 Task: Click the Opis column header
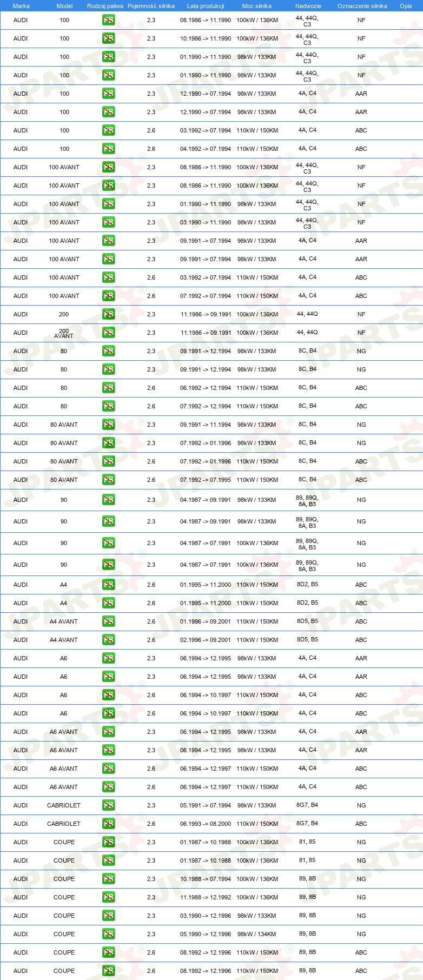[x=406, y=6]
